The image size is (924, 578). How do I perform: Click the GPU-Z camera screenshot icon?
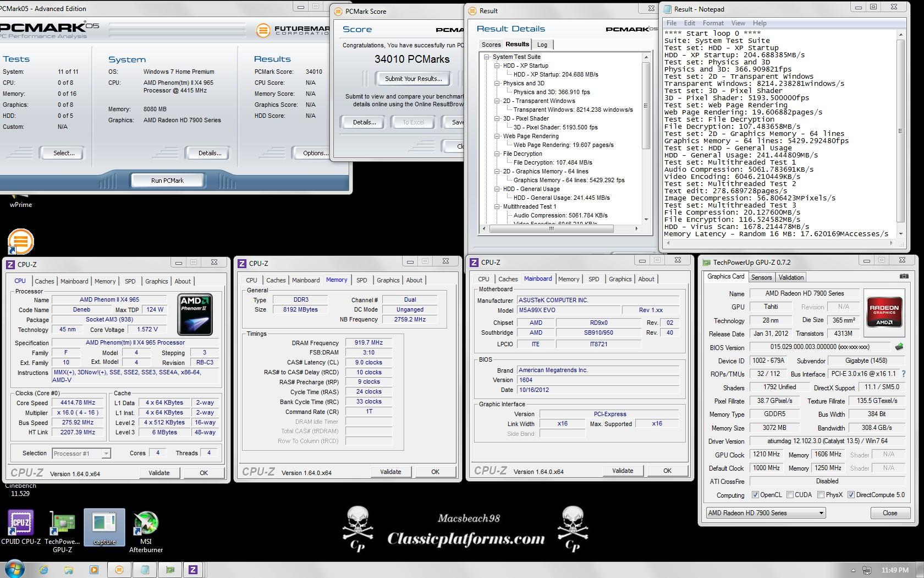(904, 276)
